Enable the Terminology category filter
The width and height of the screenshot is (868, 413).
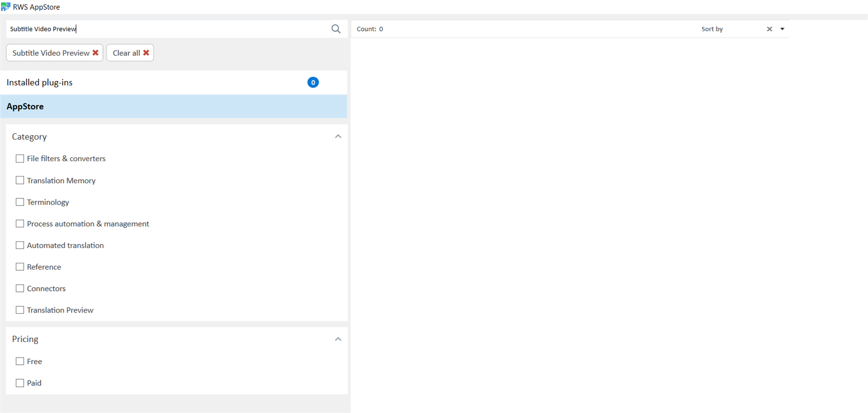pyautogui.click(x=20, y=202)
